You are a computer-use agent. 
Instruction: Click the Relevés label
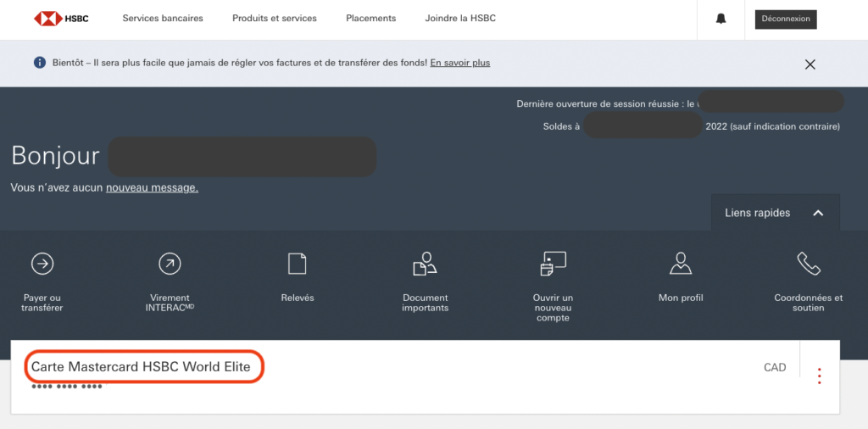(x=298, y=298)
